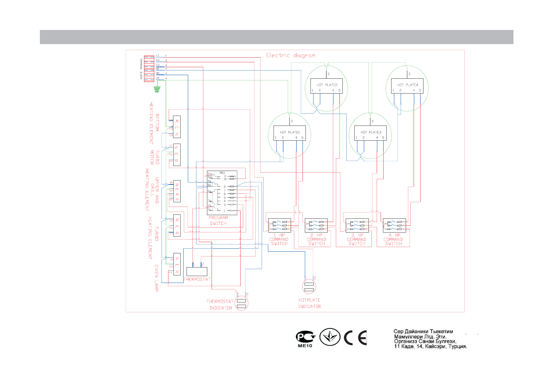This screenshot has width=555, height=392.
Task: Click the "Electric diagram" title text
Action: (x=291, y=55)
